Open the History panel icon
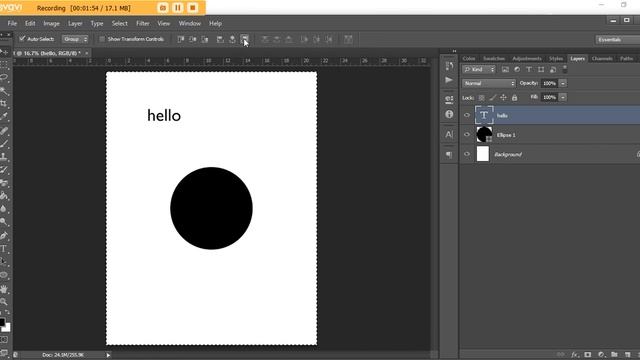Image resolution: width=640 pixels, height=360 pixels. coord(449,66)
